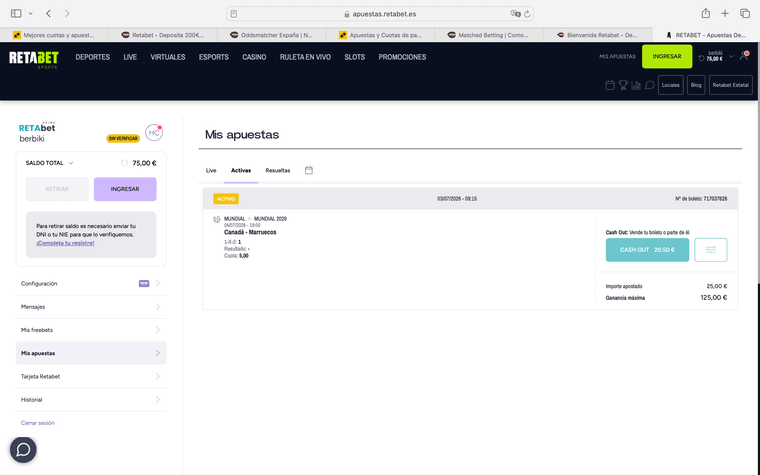
Task: Click the calendar icon beside Resueltas tab
Action: click(x=309, y=170)
